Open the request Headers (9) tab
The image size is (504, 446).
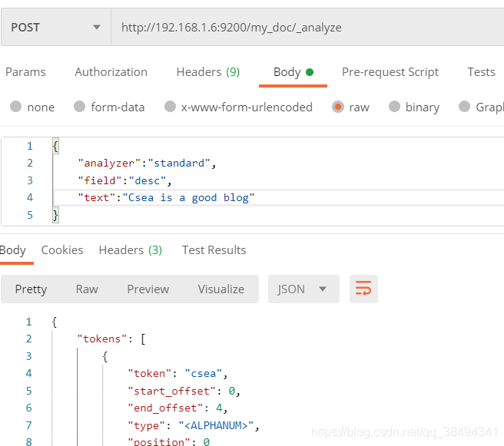coord(207,72)
